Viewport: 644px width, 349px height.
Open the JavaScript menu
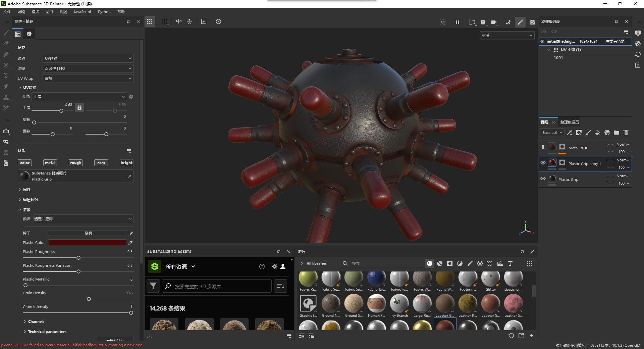tap(82, 12)
